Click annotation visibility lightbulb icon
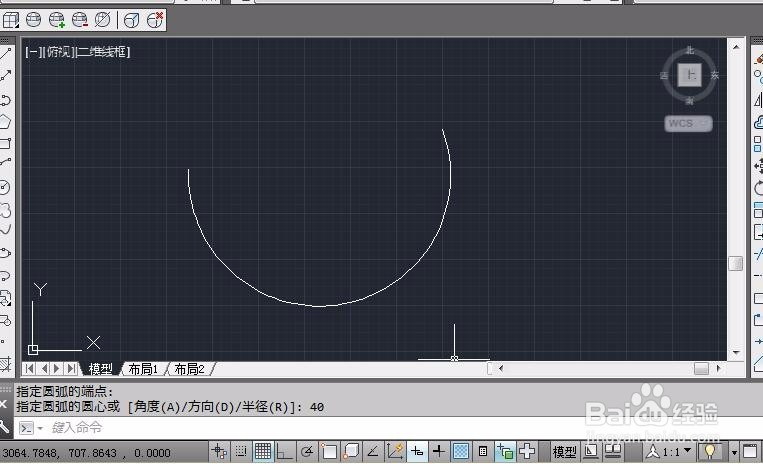Viewport: 763px width, 464px height. point(710,452)
